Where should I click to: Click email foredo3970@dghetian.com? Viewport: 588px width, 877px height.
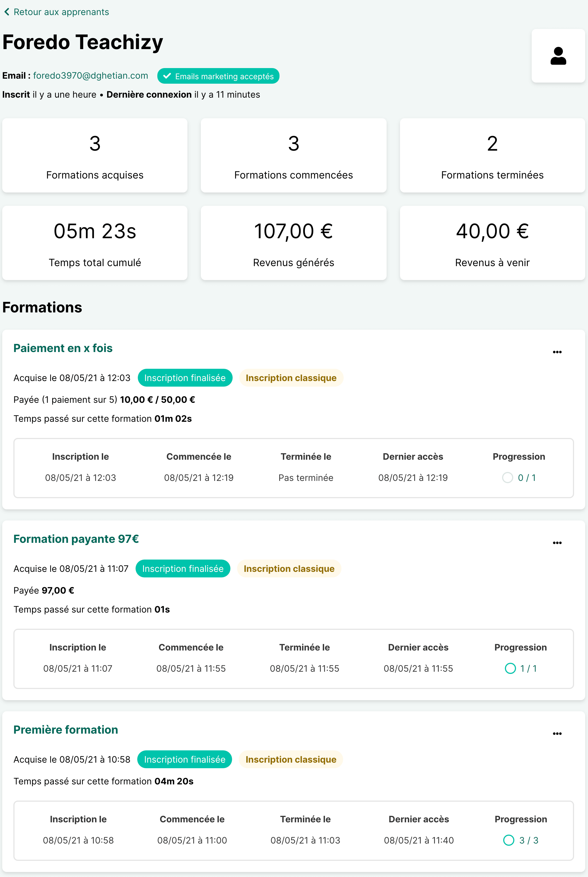[x=90, y=76]
